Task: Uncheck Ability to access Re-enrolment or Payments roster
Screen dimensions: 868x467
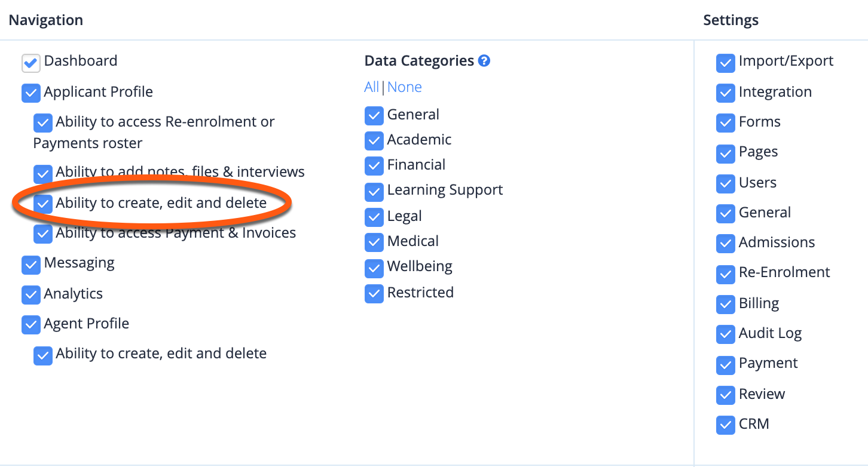Action: pos(43,123)
